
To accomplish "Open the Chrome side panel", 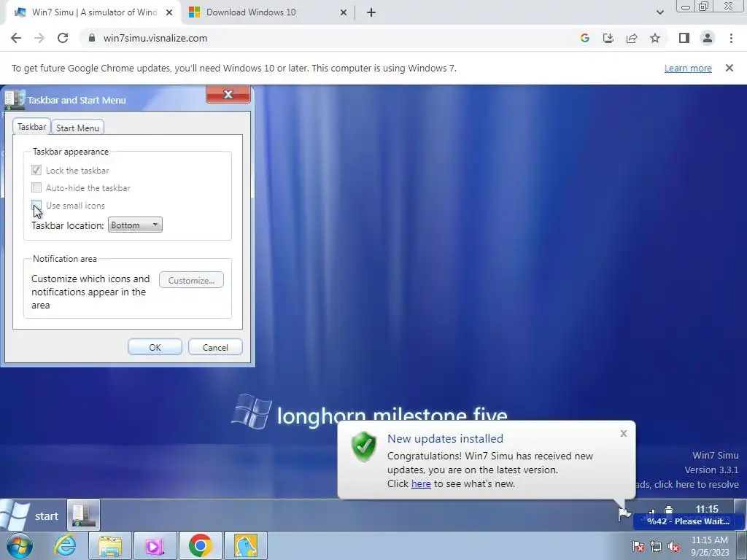I will pyautogui.click(x=684, y=38).
